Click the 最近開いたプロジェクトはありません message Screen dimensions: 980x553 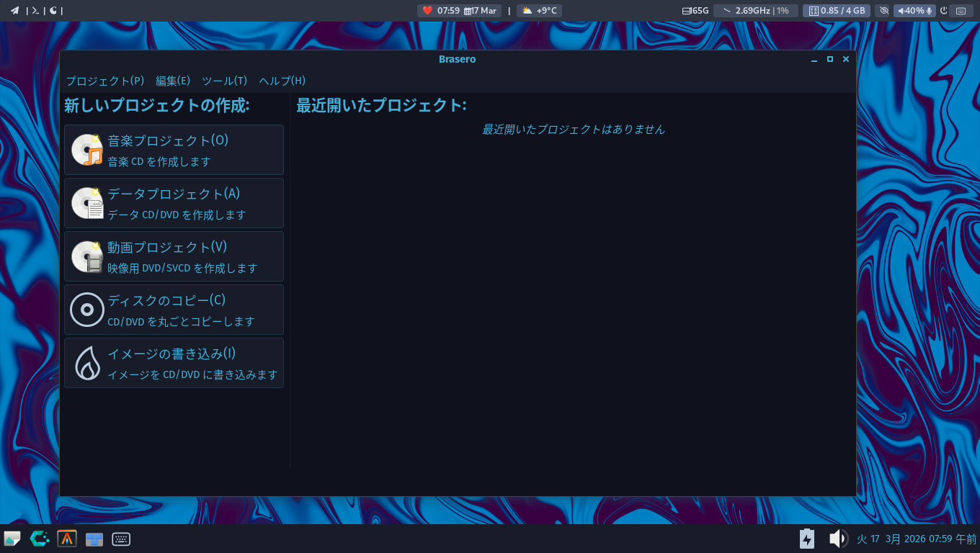point(573,130)
